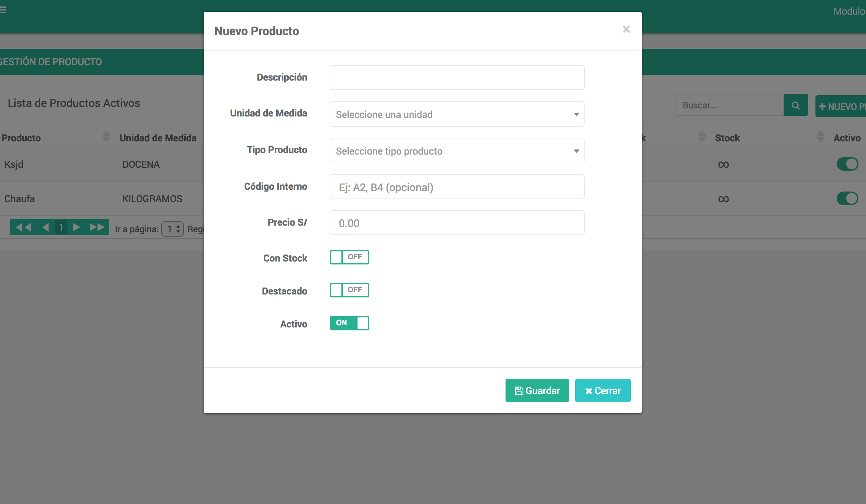The width and height of the screenshot is (866, 504).
Task: Toggle Activo switch for Ksjd row
Action: coord(847,164)
